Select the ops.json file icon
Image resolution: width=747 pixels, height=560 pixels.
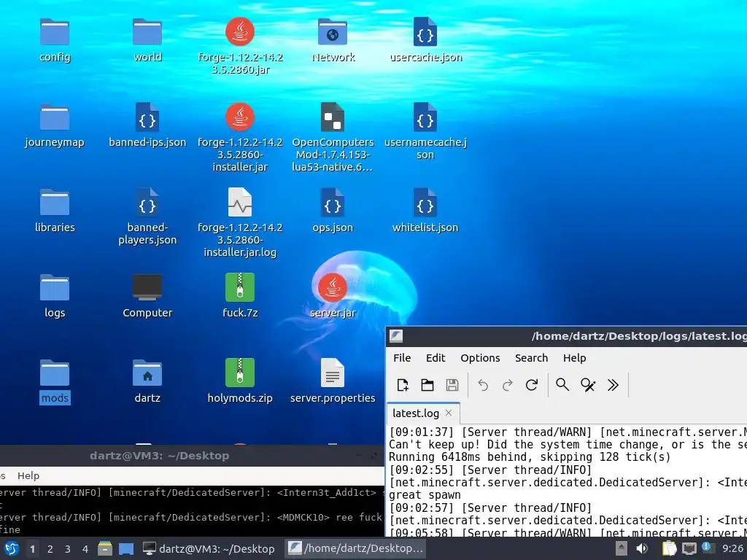click(x=333, y=203)
